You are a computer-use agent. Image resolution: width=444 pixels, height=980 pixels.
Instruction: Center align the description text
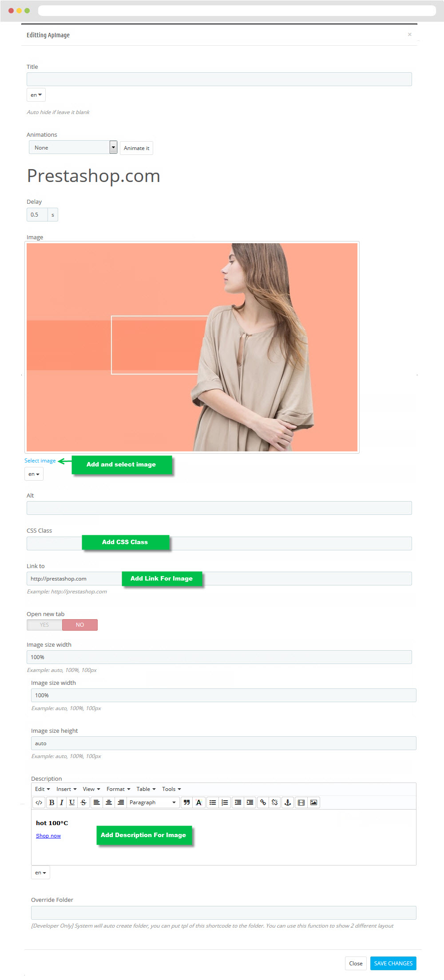[x=108, y=802]
